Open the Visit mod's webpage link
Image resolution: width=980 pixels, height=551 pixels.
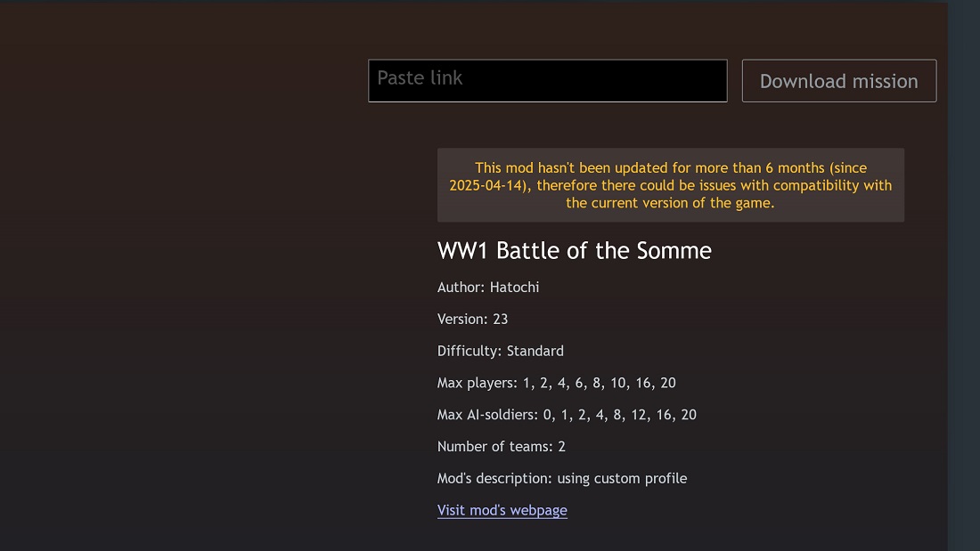click(x=502, y=510)
